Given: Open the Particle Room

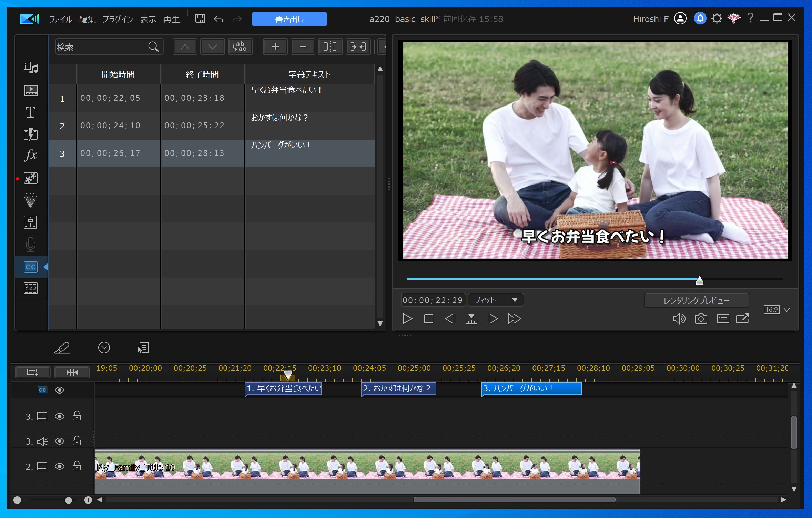Looking at the screenshot, I should click(x=30, y=200).
